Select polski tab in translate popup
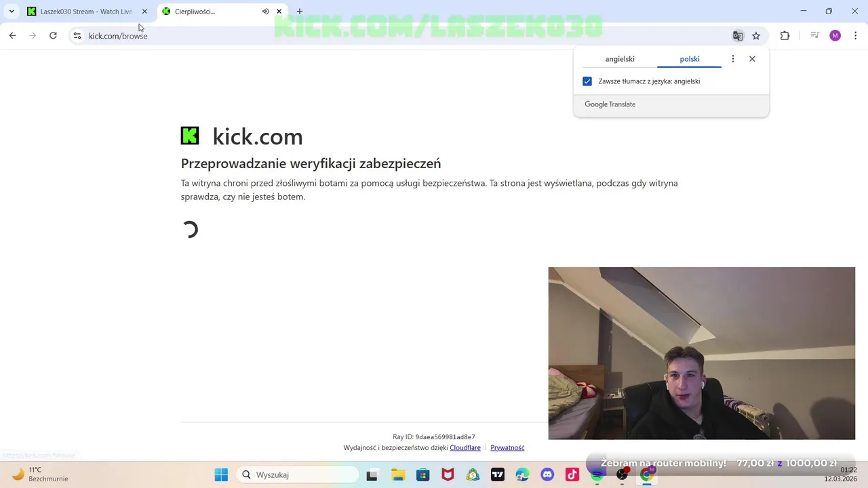The image size is (868, 488). click(690, 59)
